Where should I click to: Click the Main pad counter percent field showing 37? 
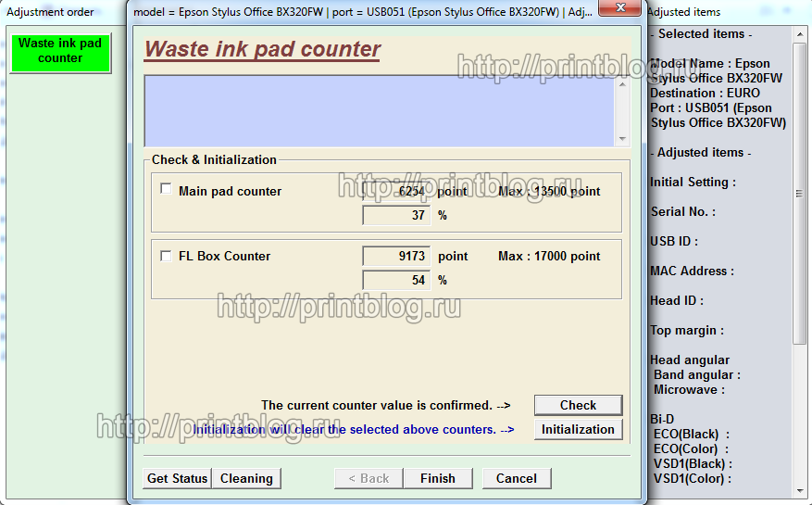[396, 215]
